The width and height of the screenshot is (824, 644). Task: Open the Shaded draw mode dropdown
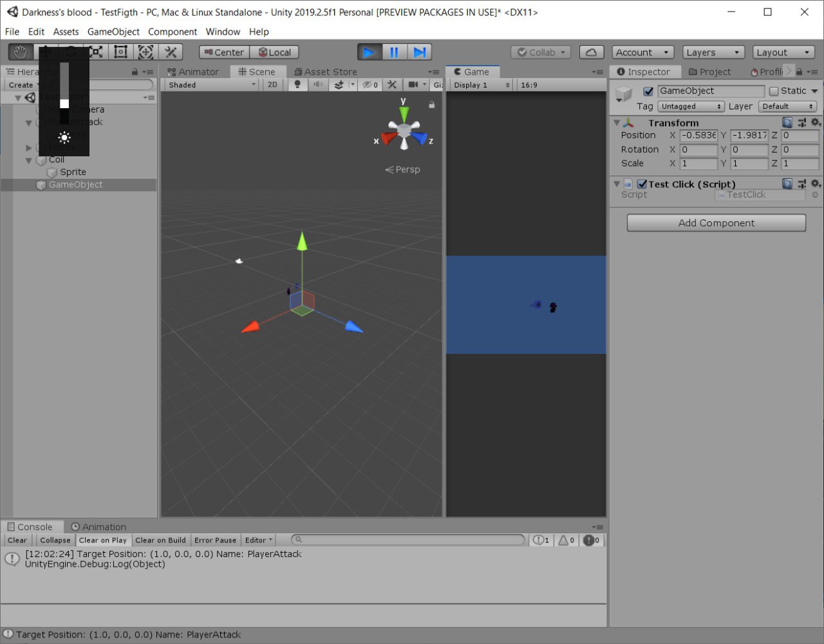point(212,84)
